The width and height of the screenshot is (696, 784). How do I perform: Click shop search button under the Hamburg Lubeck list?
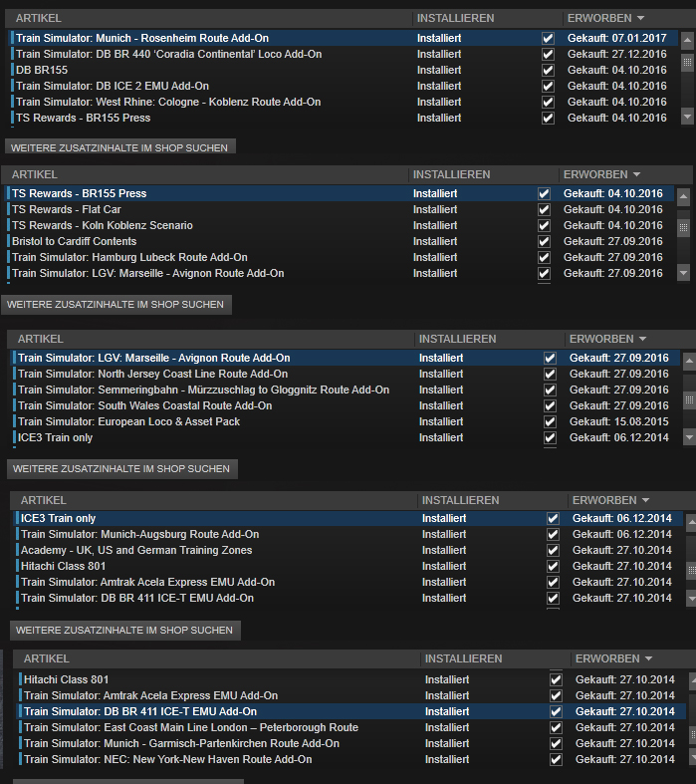click(x=116, y=305)
